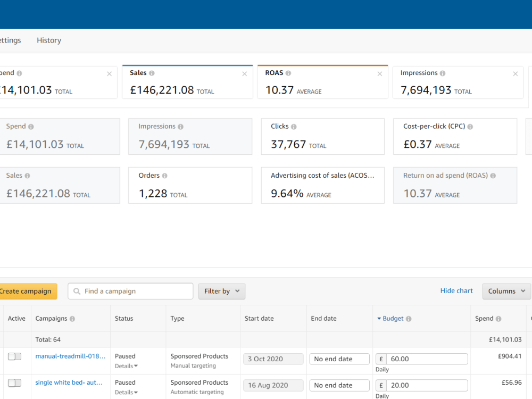Remove the Impressions card from the chart
Image resolution: width=532 pixels, height=399 pixels.
pyautogui.click(x=516, y=74)
